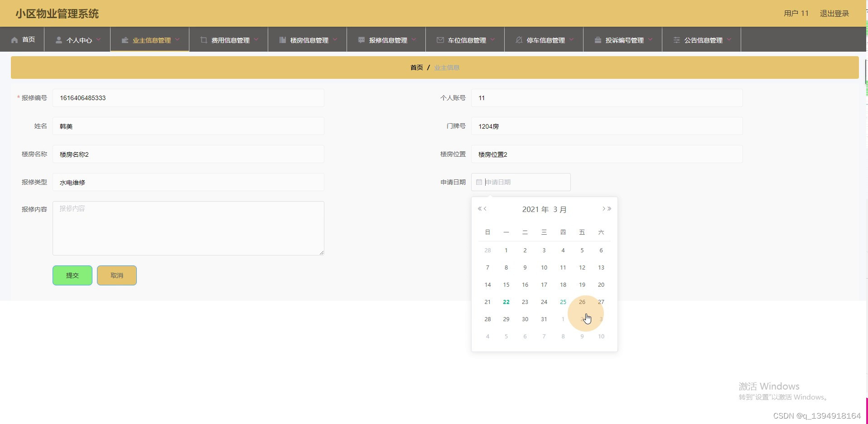Click the 业主信息 breadcrumb item
This screenshot has height=424, width=868.
click(x=447, y=67)
